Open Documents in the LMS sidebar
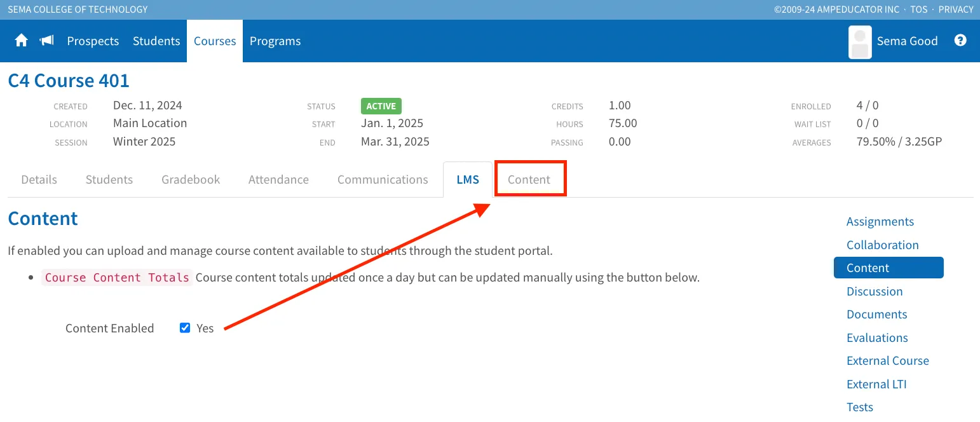This screenshot has width=980, height=422. click(877, 314)
